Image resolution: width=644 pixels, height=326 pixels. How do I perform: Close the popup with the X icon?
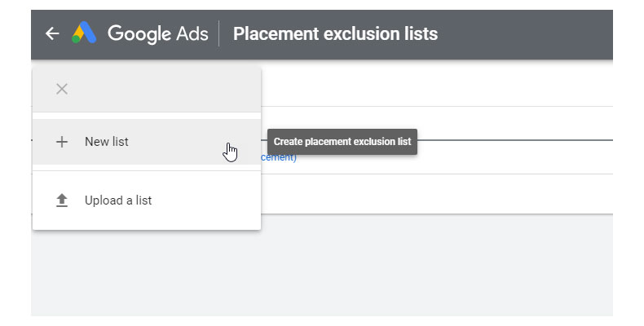[61, 89]
